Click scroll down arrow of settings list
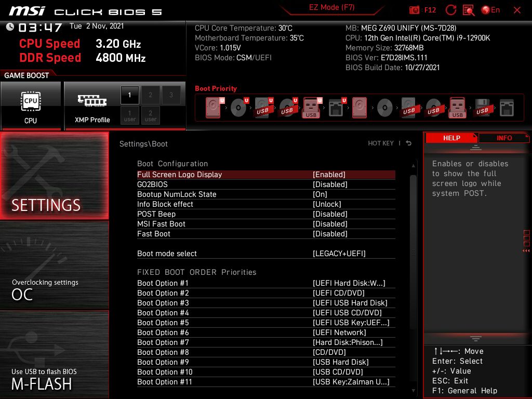 [413, 391]
